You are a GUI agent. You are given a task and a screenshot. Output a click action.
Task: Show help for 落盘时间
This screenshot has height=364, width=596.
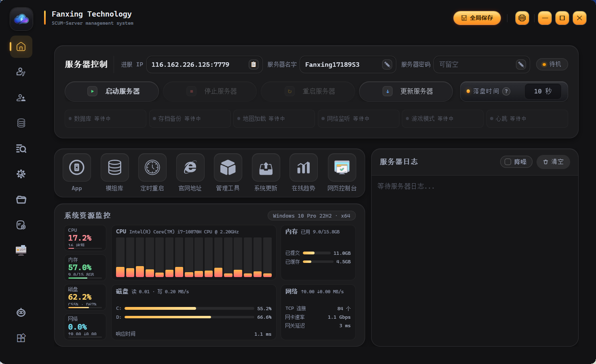[506, 91]
